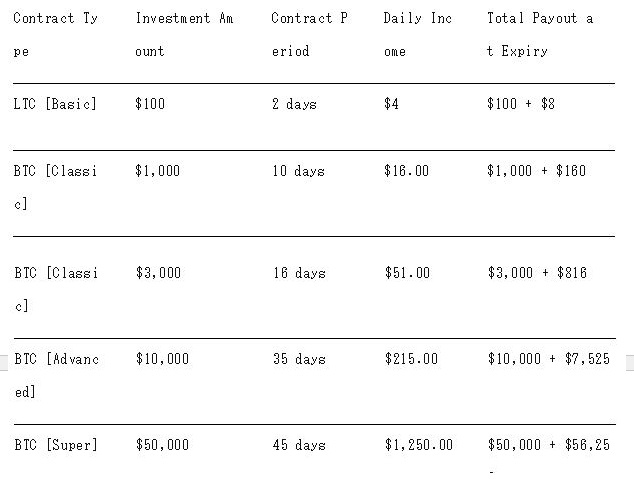634x493 pixels.
Task: Select the $1,000 investment amount cell
Action: tap(158, 171)
